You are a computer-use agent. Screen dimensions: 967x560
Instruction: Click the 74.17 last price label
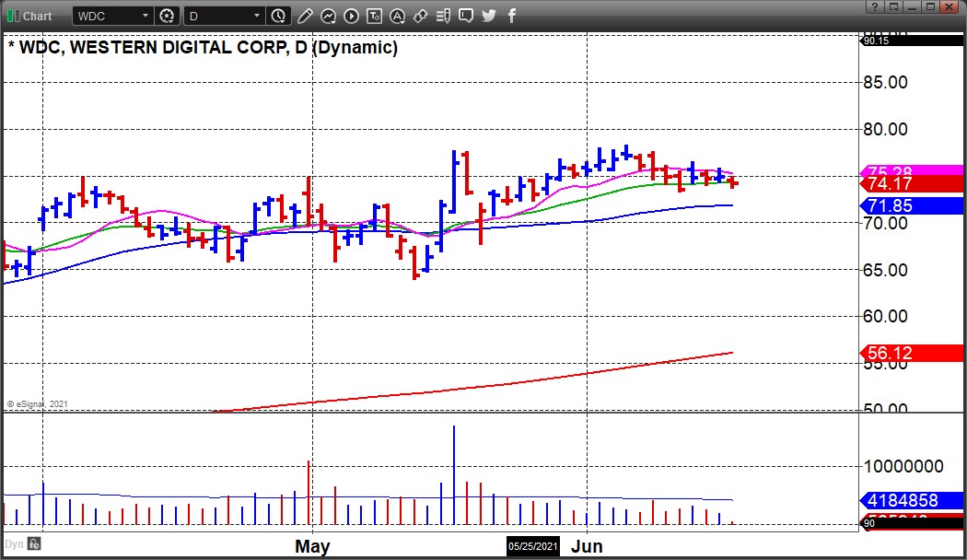[x=911, y=183]
